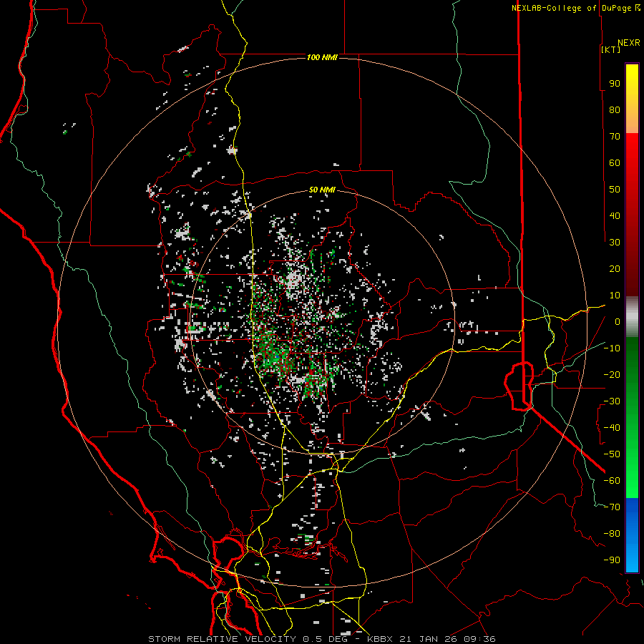Viewport: 644px width, 644px height.
Task: Select the 10 knot scale value
Action: (x=615, y=296)
